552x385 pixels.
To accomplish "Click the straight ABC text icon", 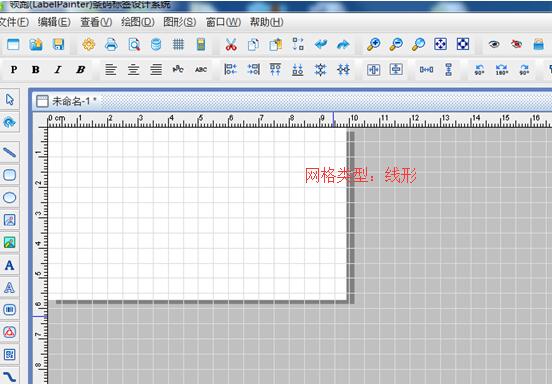I will [x=201, y=70].
